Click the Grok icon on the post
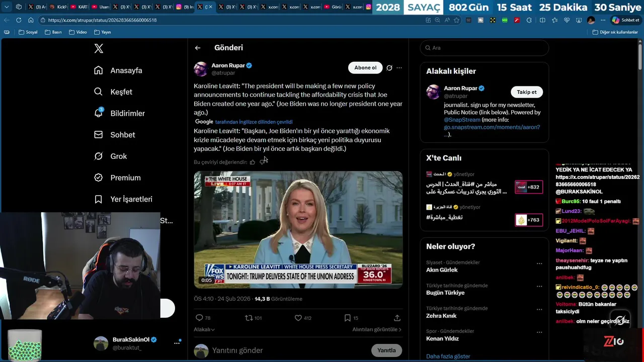Screen dimensions: 644x362 pyautogui.click(x=389, y=68)
